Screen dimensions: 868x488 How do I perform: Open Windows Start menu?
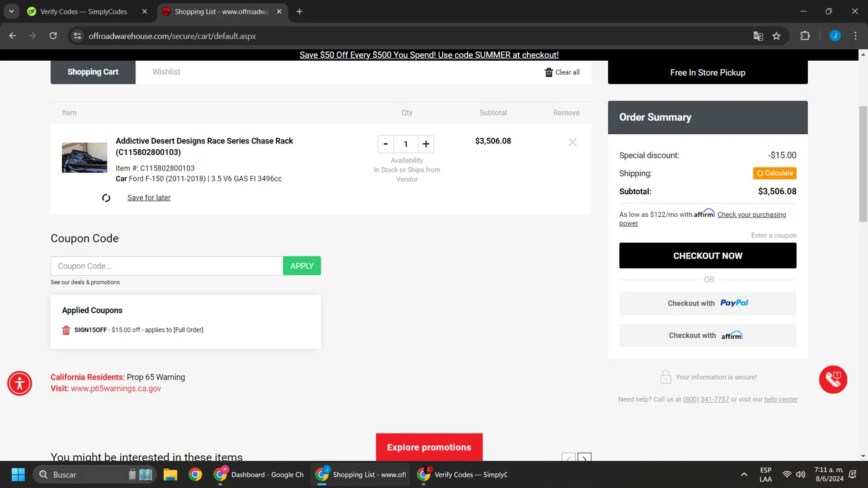tap(18, 475)
